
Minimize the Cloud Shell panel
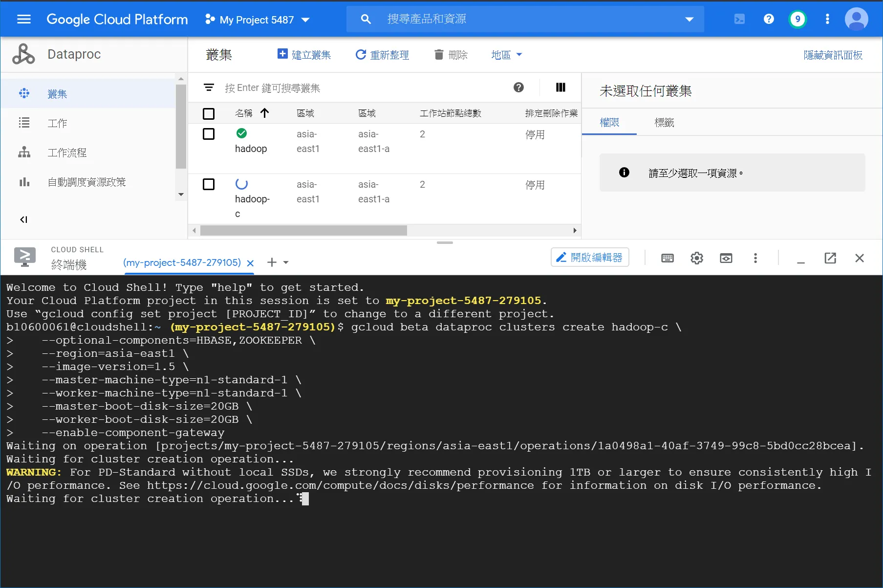[x=801, y=262]
